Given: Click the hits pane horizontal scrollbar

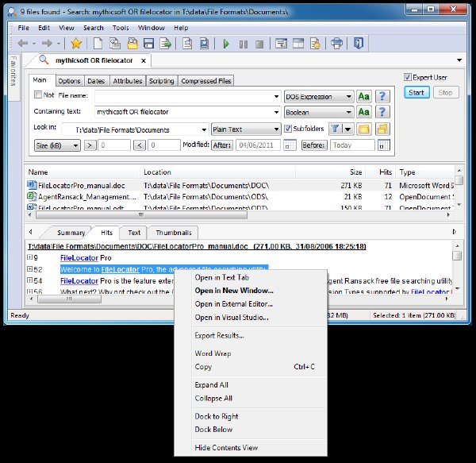Looking at the screenshot, I should click(x=69, y=299).
